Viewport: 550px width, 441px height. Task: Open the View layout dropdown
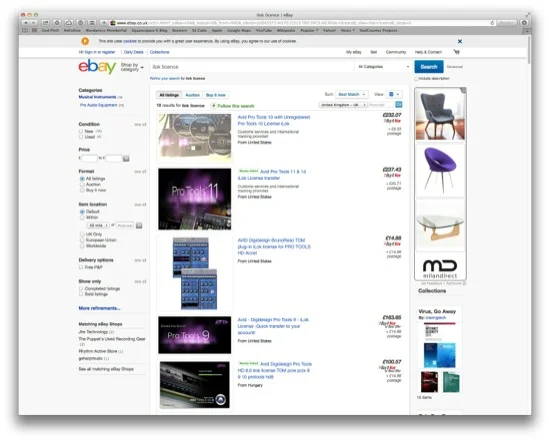pos(394,94)
